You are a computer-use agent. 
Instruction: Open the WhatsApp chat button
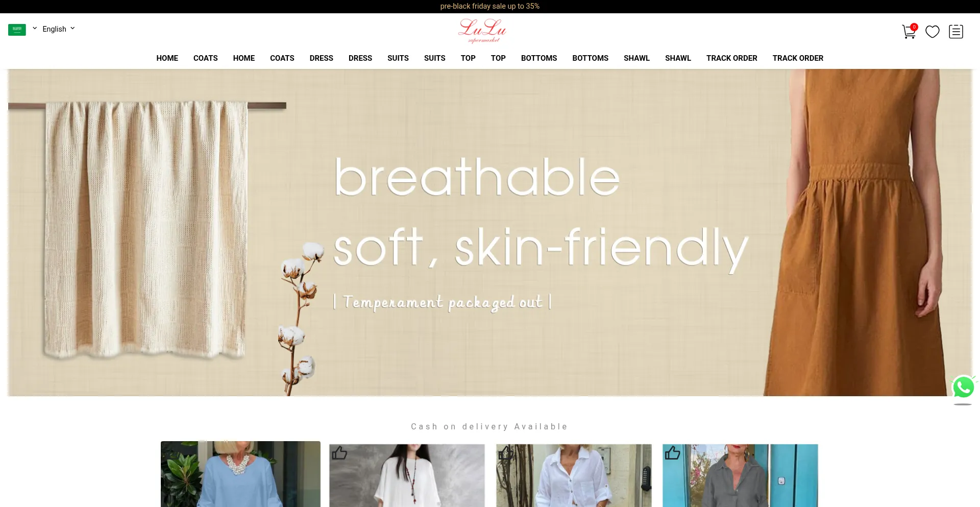[963, 388]
